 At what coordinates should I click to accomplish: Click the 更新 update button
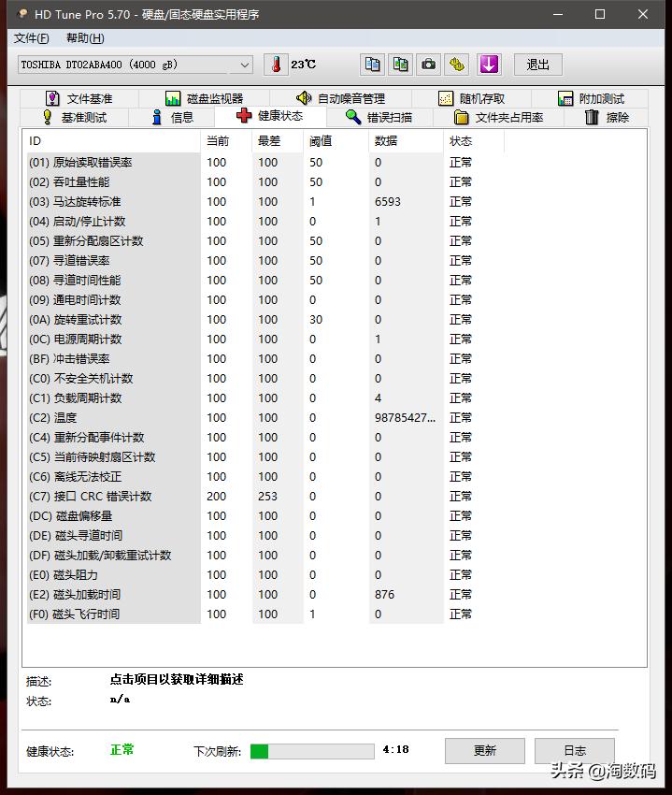[485, 750]
